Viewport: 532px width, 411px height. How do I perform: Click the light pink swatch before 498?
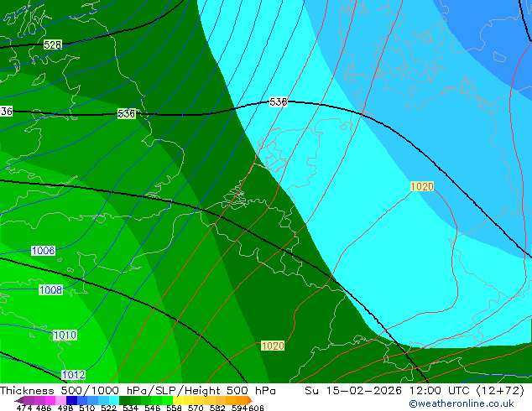[60, 400]
